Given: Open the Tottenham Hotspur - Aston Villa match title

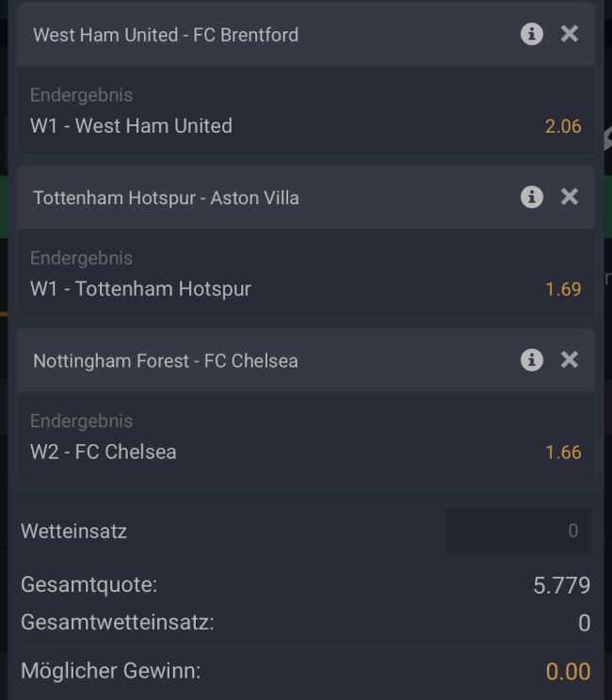Looking at the screenshot, I should [166, 198].
